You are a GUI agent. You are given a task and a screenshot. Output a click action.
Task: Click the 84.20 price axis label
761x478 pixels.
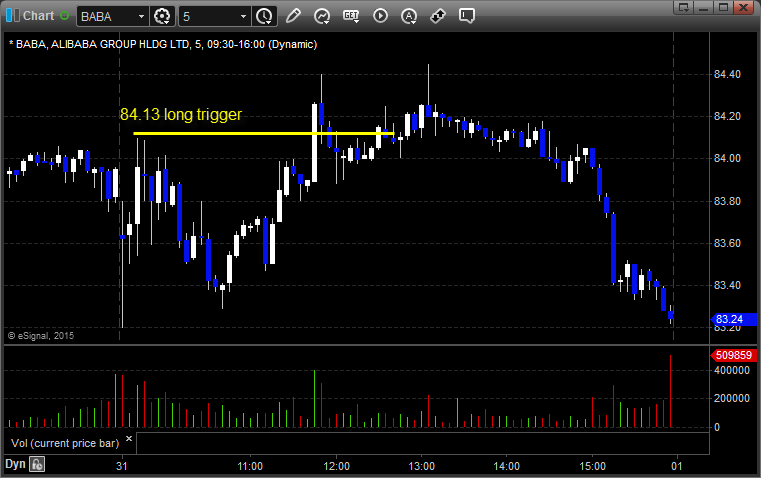[x=728, y=116]
